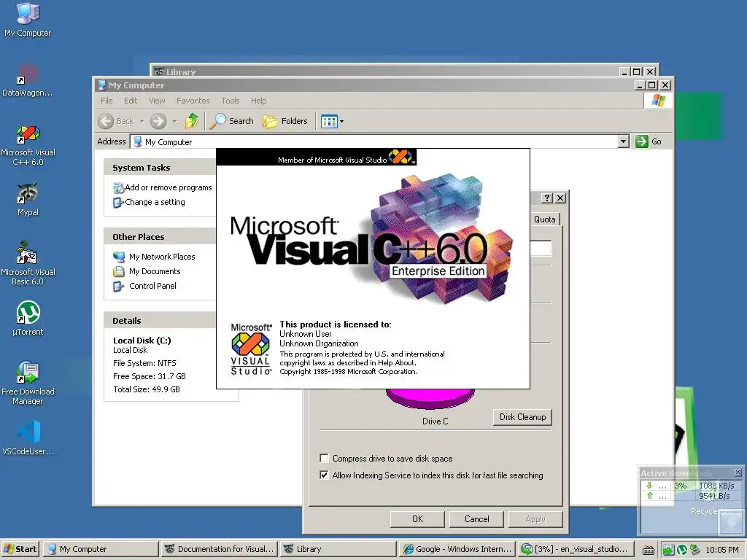Go up one folder level
Screen dimensions: 747x560
(x=192, y=121)
